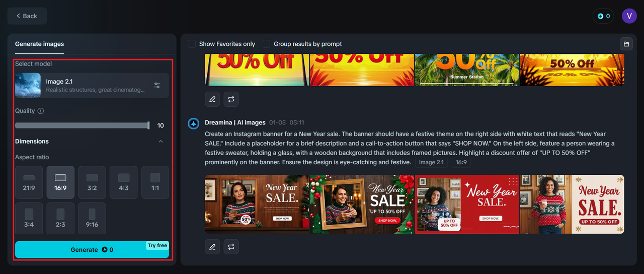This screenshot has height=274, width=644.
Task: Open the user avatar V menu
Action: 629,16
